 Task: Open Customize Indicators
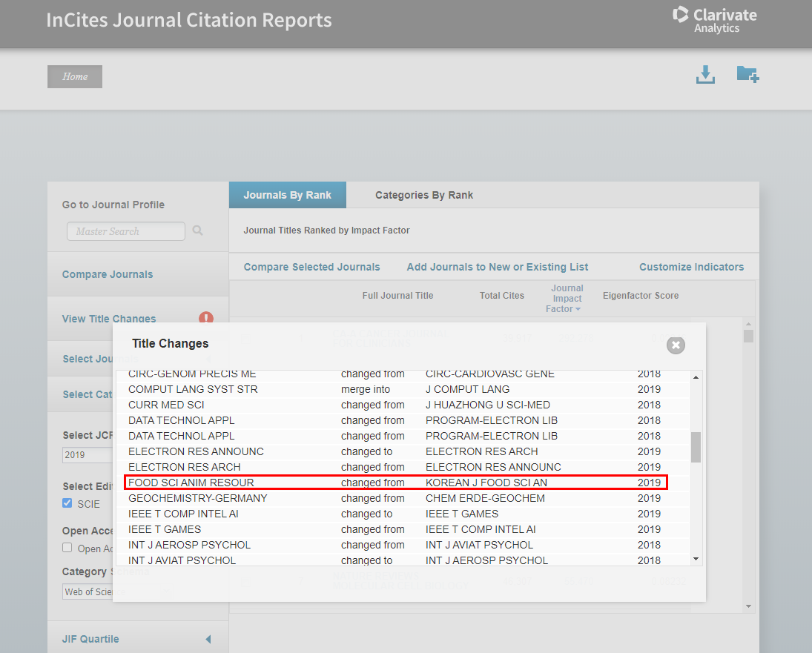[691, 267]
